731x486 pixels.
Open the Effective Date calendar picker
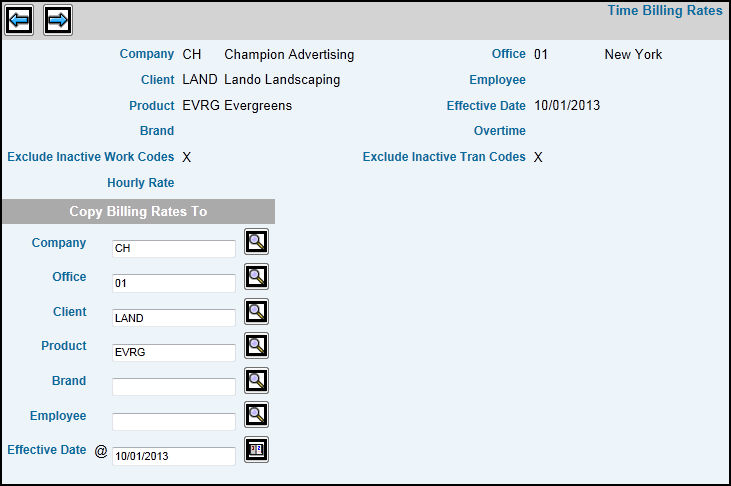(x=257, y=450)
